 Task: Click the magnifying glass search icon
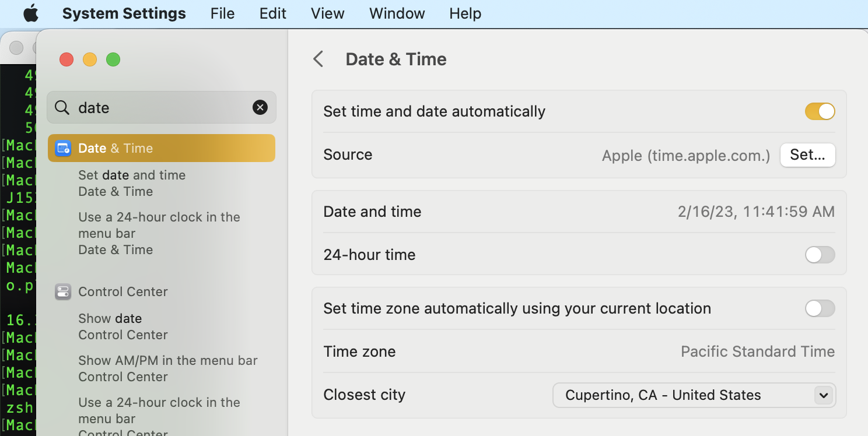pos(62,107)
